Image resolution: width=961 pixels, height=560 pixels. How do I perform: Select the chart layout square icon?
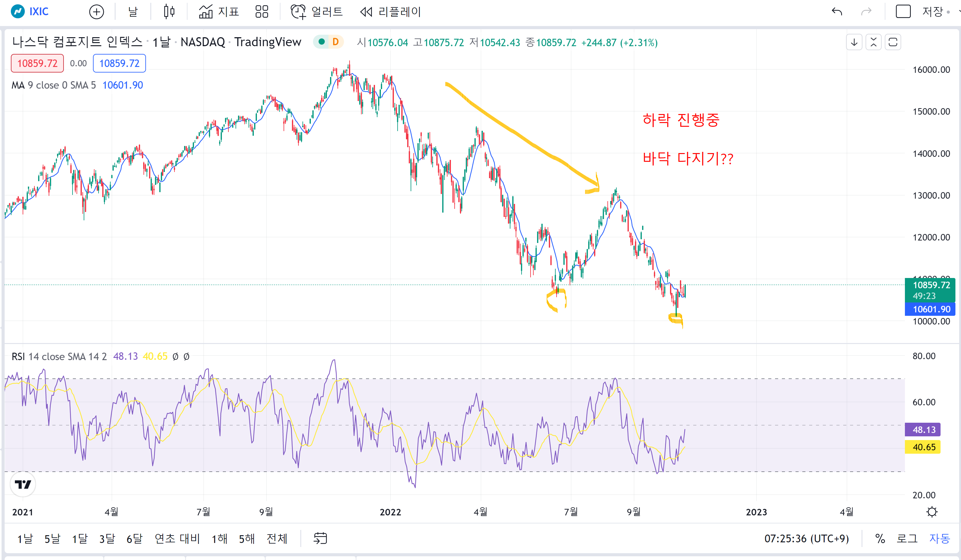tap(903, 12)
